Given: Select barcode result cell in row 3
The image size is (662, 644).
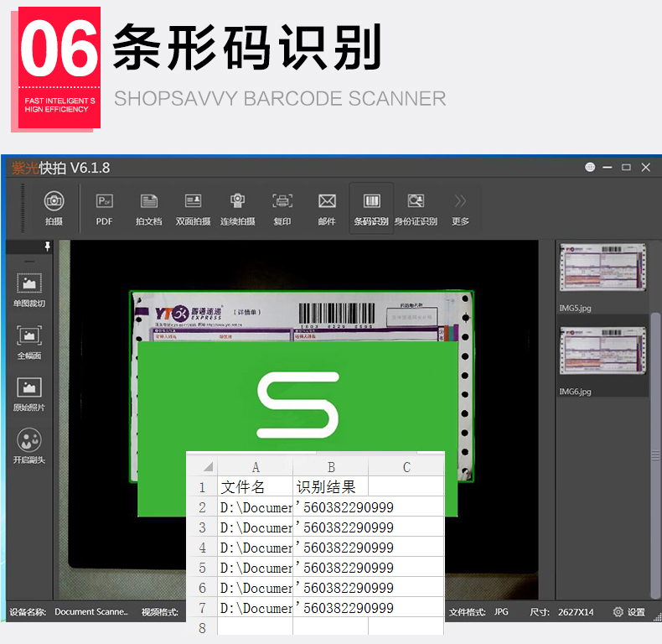Looking at the screenshot, I should coord(330,527).
